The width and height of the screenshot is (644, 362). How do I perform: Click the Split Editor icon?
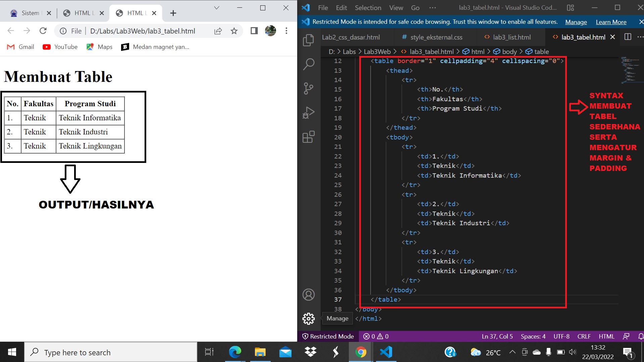[x=628, y=37]
